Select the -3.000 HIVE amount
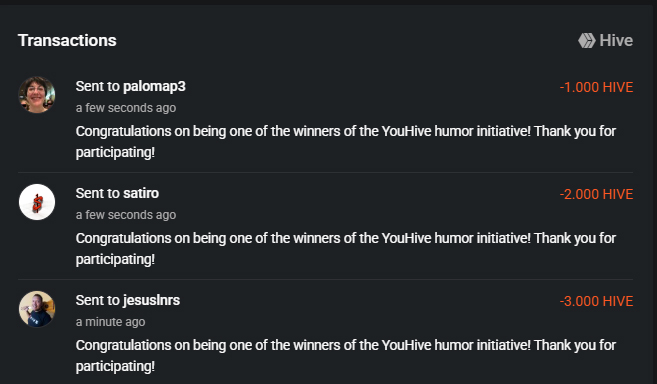 point(596,301)
